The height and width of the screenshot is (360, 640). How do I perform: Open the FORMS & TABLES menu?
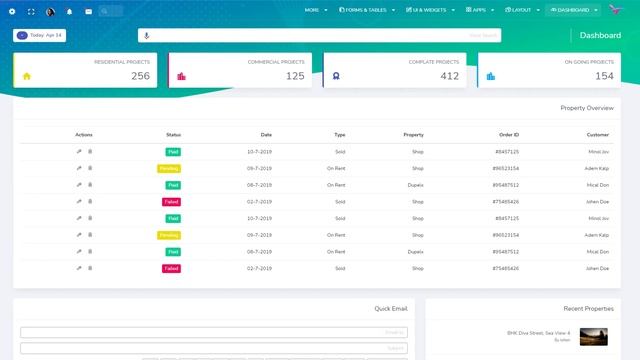tap(367, 10)
